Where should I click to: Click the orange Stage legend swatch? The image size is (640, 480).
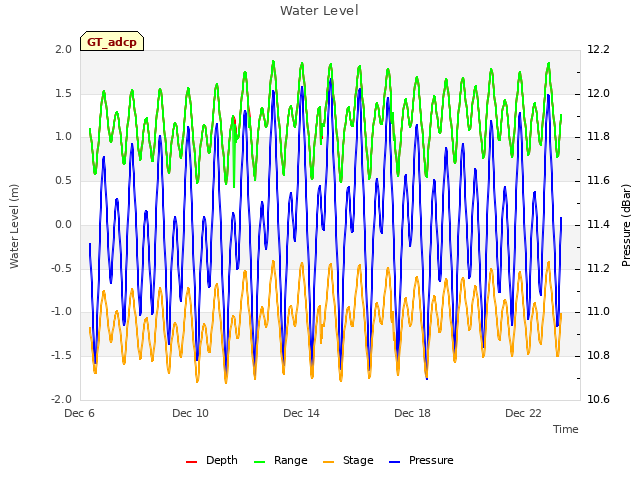[x=329, y=462]
